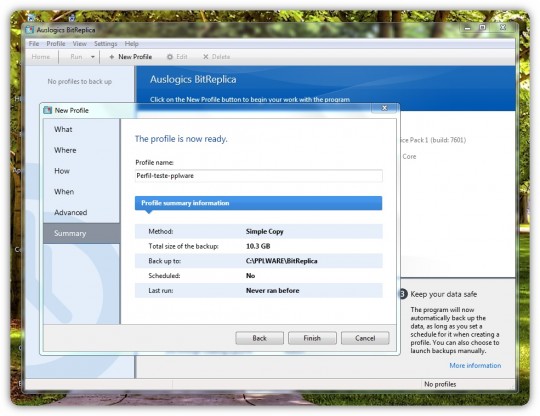Image resolution: width=540 pixels, height=416 pixels.
Task: Click the Profile name input field
Action: pos(259,176)
